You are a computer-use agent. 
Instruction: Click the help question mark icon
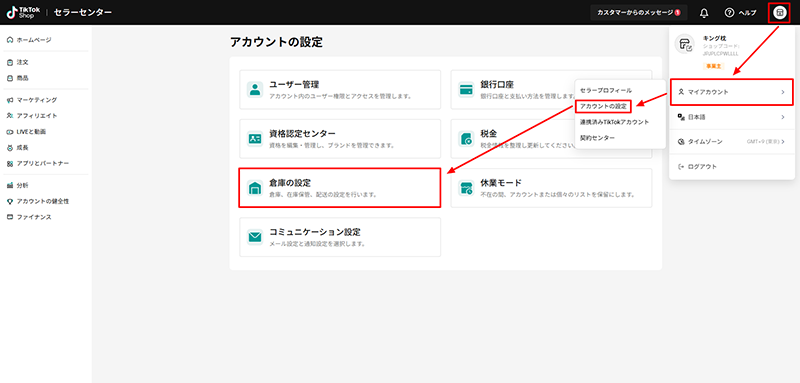point(729,13)
